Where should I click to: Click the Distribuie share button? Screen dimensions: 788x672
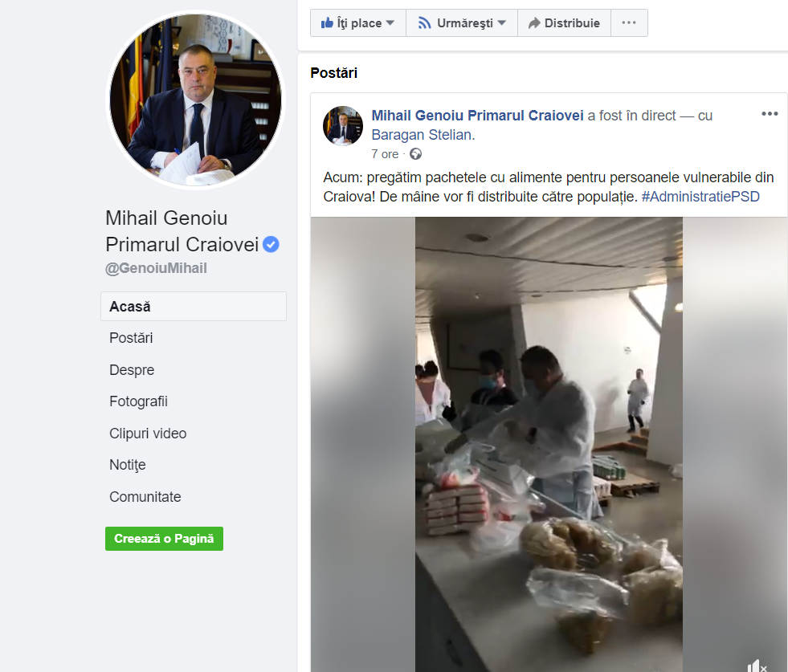coord(564,23)
